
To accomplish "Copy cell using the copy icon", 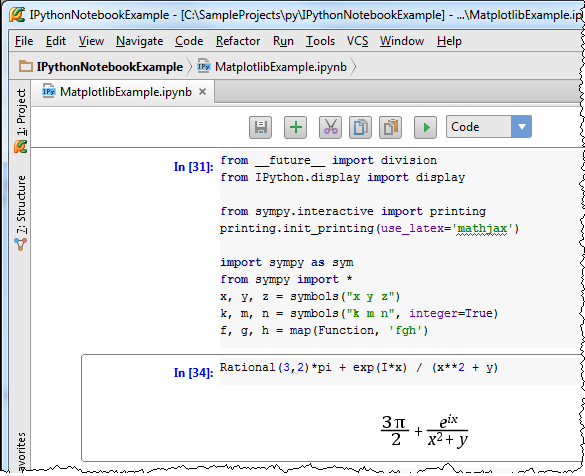I will [360, 127].
